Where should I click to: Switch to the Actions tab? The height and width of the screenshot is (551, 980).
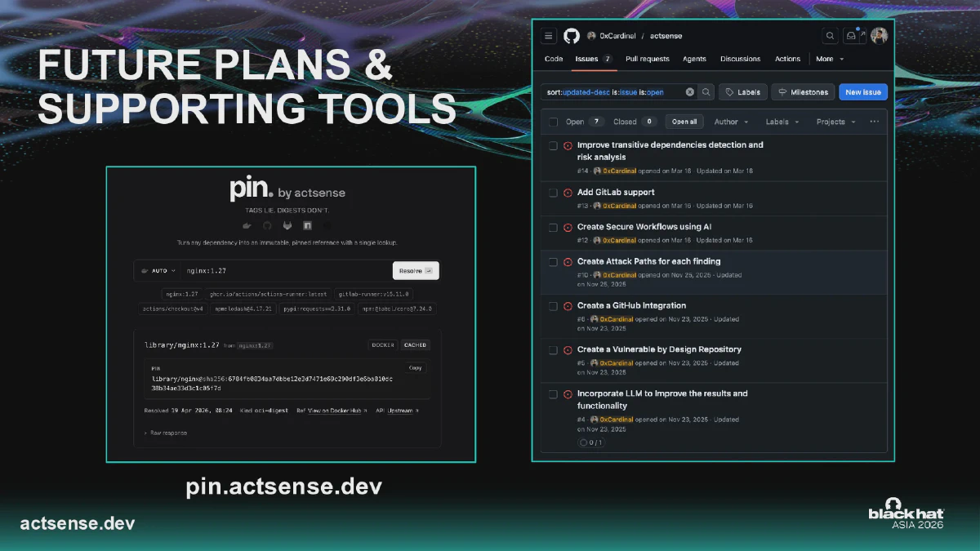tap(788, 59)
